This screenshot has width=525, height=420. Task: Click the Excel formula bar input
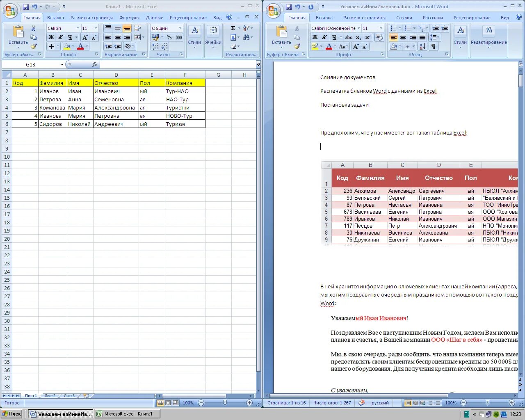[x=178, y=64]
